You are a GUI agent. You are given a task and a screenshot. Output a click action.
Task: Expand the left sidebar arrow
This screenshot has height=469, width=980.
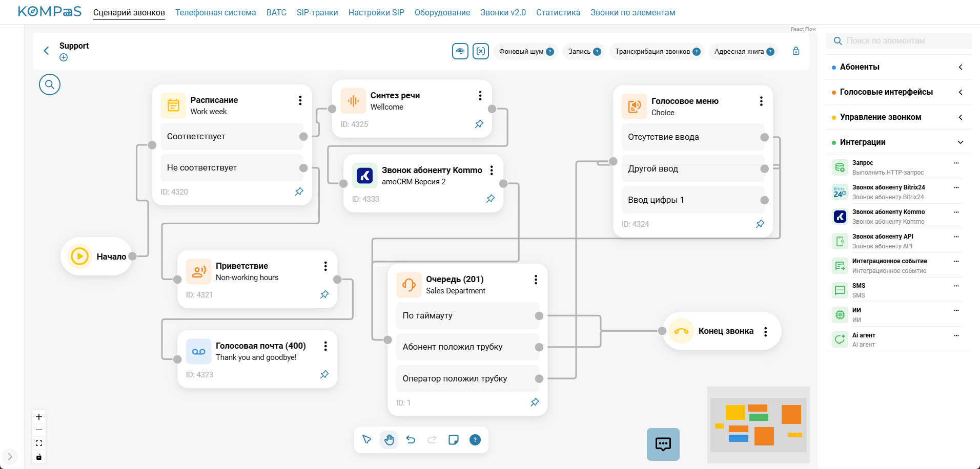click(x=10, y=456)
